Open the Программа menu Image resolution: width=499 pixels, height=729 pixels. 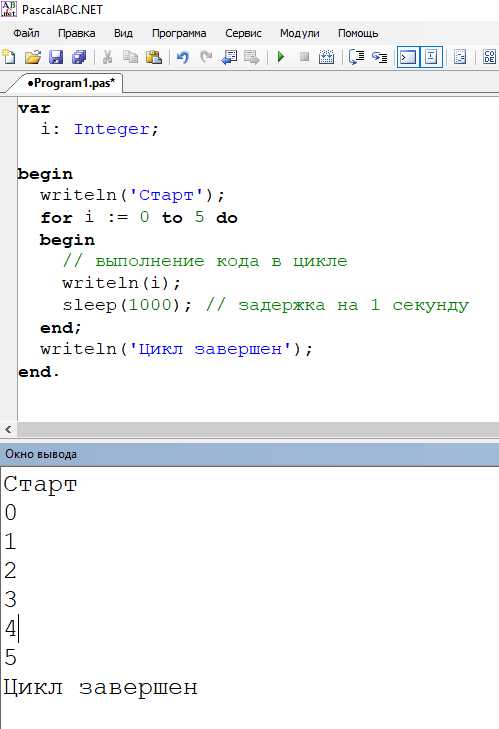click(x=179, y=33)
